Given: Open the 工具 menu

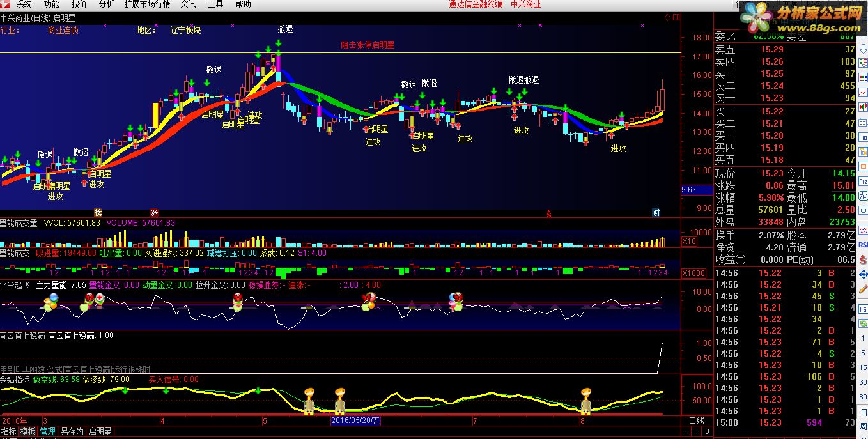Looking at the screenshot, I should tap(215, 4).
